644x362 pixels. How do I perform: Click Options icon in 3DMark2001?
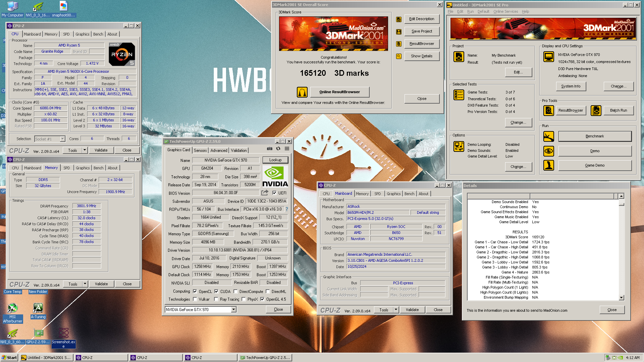click(459, 146)
